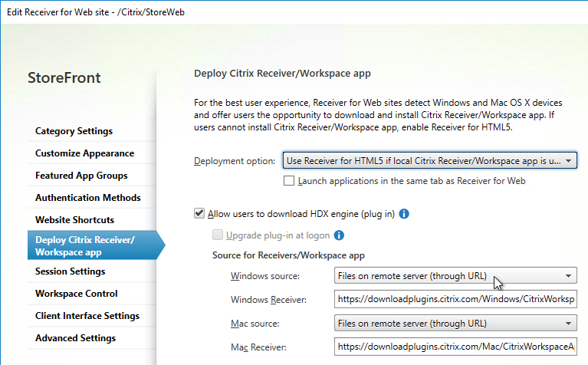Click the 'Windows source:' label
Image resolution: width=588 pixels, height=365 pixels.
coord(265,276)
